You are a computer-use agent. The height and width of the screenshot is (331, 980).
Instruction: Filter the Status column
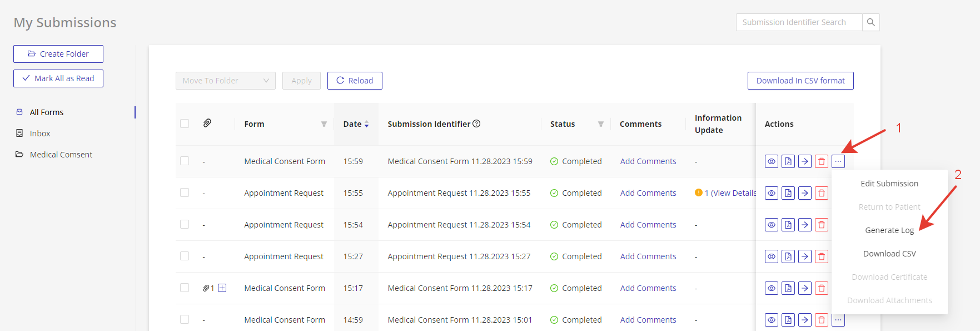click(x=600, y=124)
